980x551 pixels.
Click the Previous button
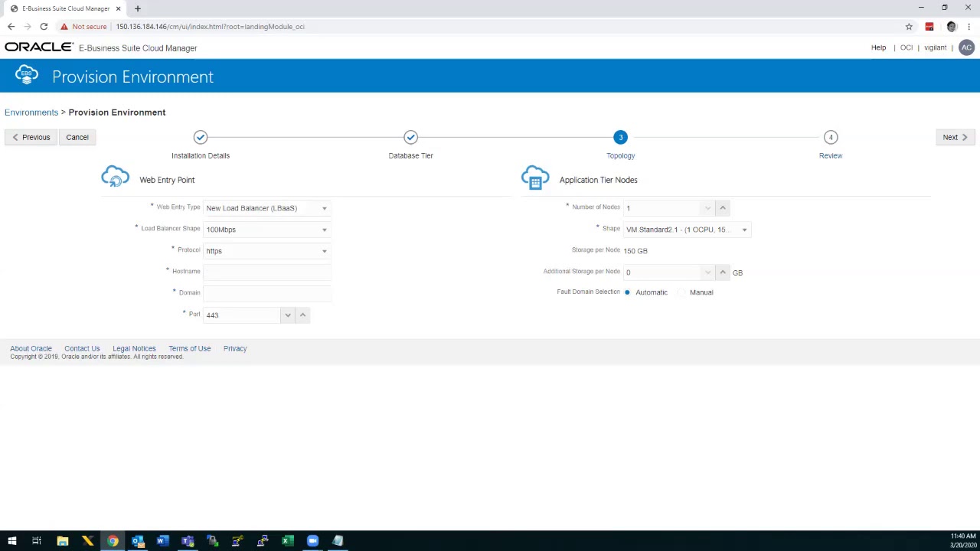click(x=31, y=137)
